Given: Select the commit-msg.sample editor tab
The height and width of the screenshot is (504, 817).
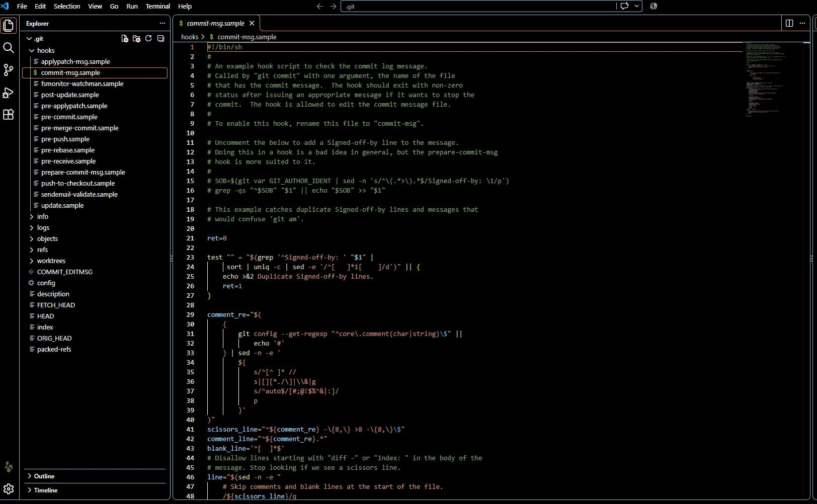Looking at the screenshot, I should [215, 23].
